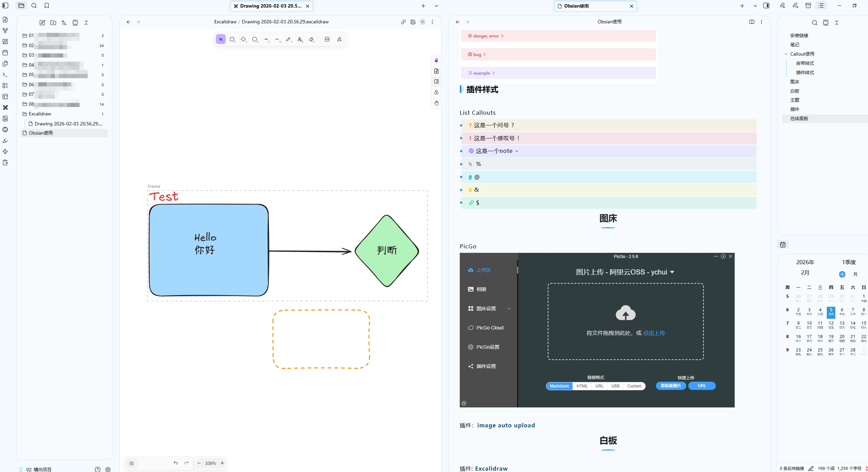868x472 pixels.
Task: Open the Excalidraw hamburger menu
Action: click(x=132, y=463)
